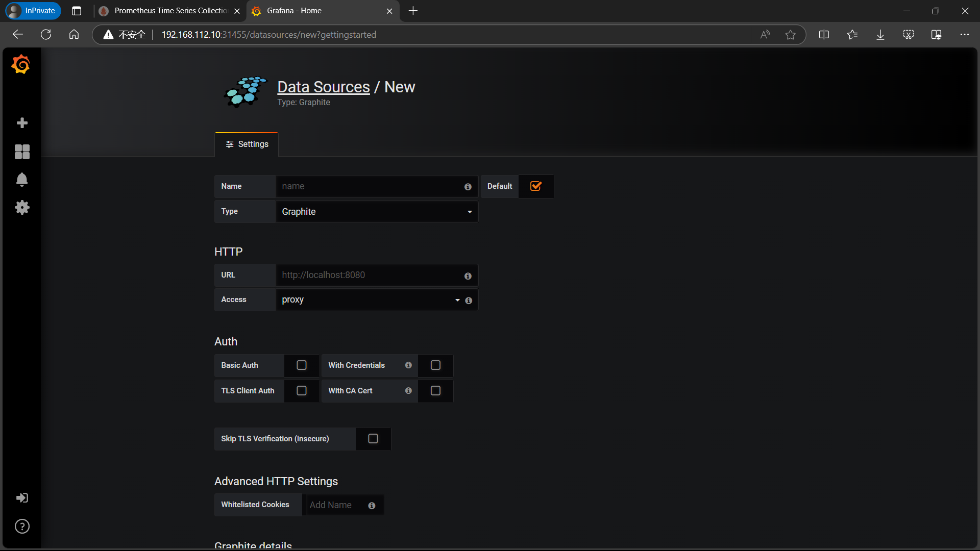Open Alerting bell icon in sidebar
The height and width of the screenshot is (551, 980).
[x=22, y=180]
